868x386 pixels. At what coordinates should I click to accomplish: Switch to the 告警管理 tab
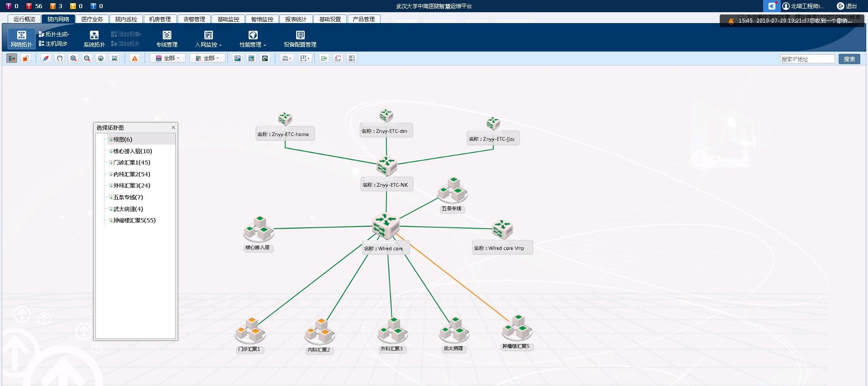[194, 19]
